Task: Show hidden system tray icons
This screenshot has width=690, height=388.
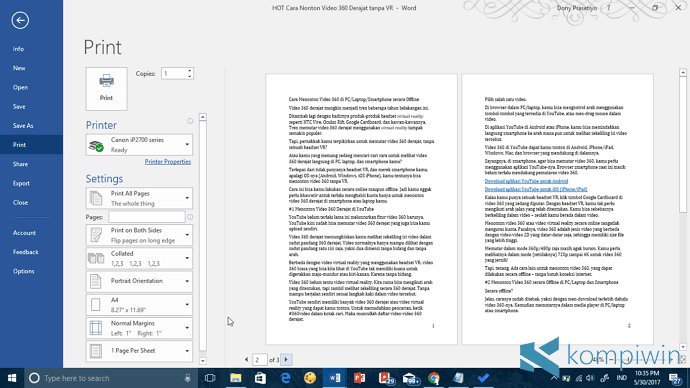Action: [554, 378]
